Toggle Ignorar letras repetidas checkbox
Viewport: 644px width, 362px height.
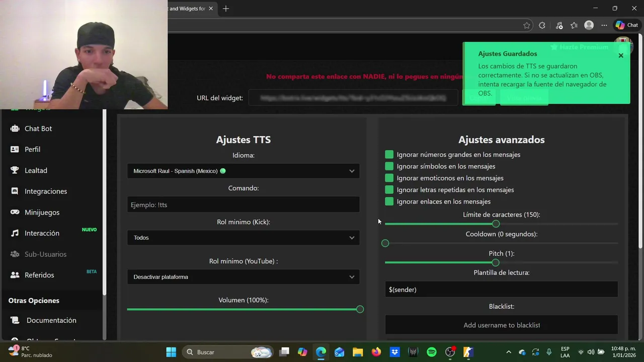pos(389,190)
